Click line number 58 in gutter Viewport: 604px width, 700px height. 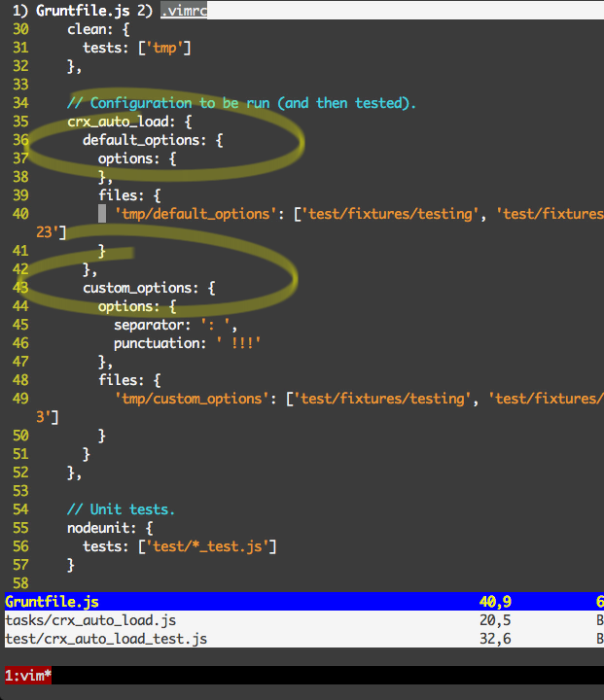(x=20, y=583)
